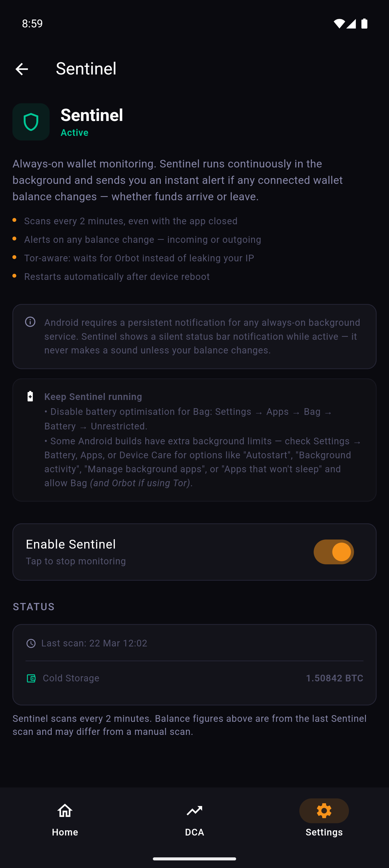389x868 pixels.
Task: Tap the green Active status label
Action: coord(74,133)
